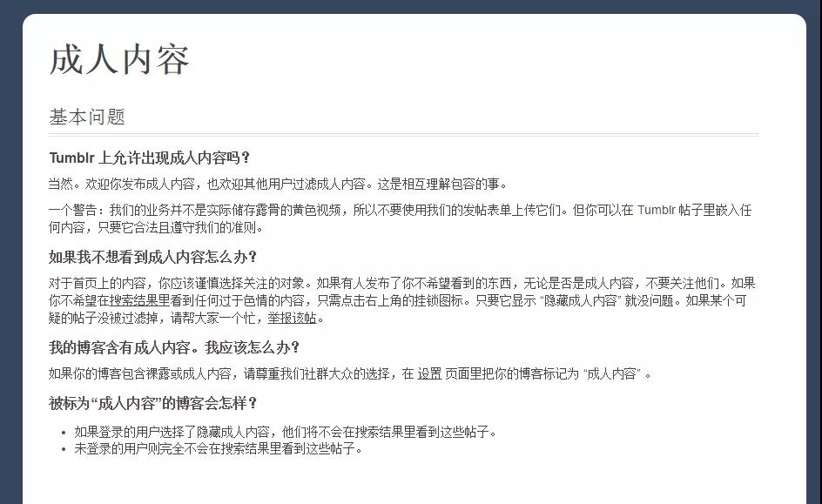Click the quoted "成人内容" after 博客标记为
The width and height of the screenshot is (822, 504).
pyautogui.click(x=612, y=374)
